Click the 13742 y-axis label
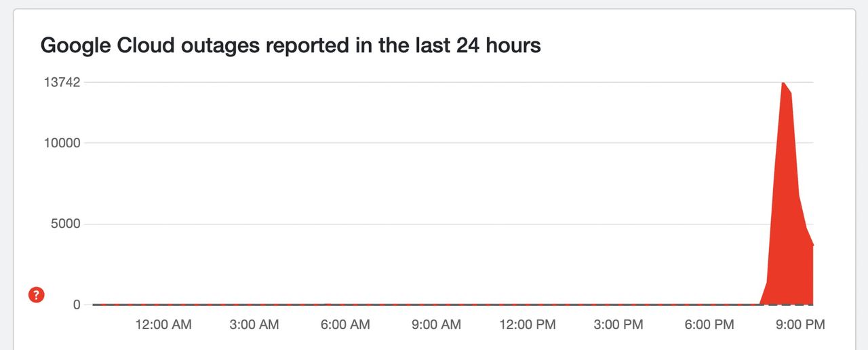Image resolution: width=868 pixels, height=350 pixels. pos(62,83)
